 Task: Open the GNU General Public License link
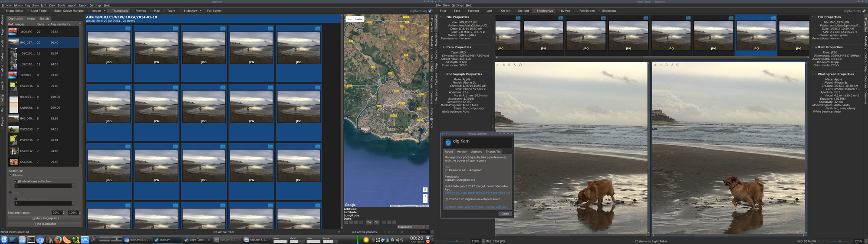476,207
